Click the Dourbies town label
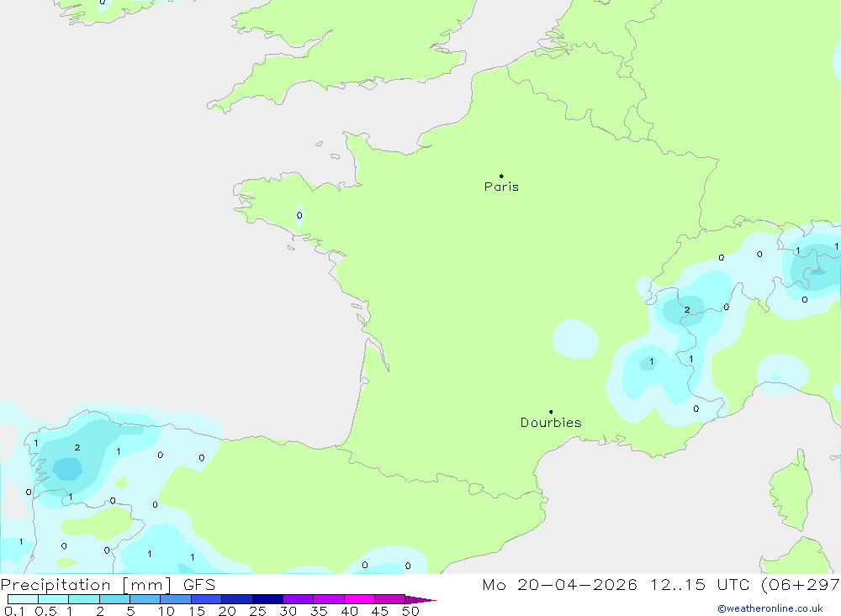The width and height of the screenshot is (841, 616). click(x=551, y=423)
